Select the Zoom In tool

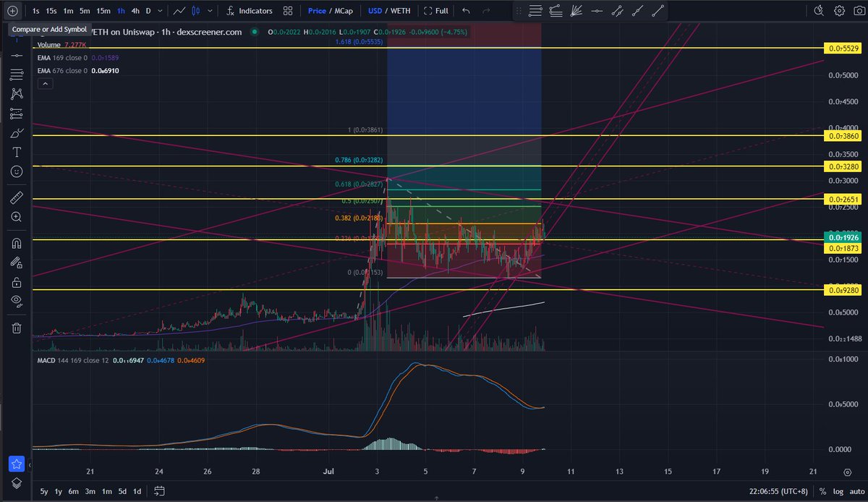tap(16, 216)
